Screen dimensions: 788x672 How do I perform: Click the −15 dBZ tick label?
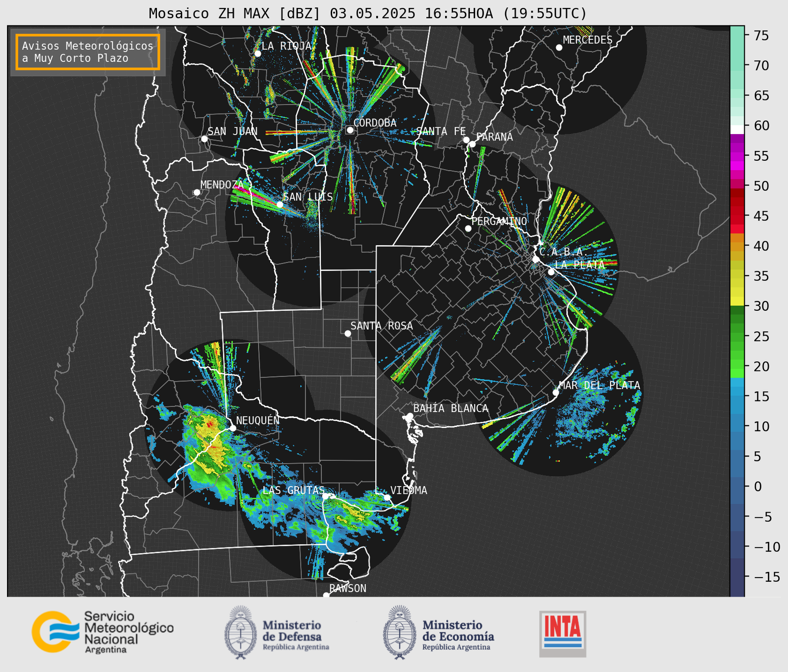pos(766,577)
